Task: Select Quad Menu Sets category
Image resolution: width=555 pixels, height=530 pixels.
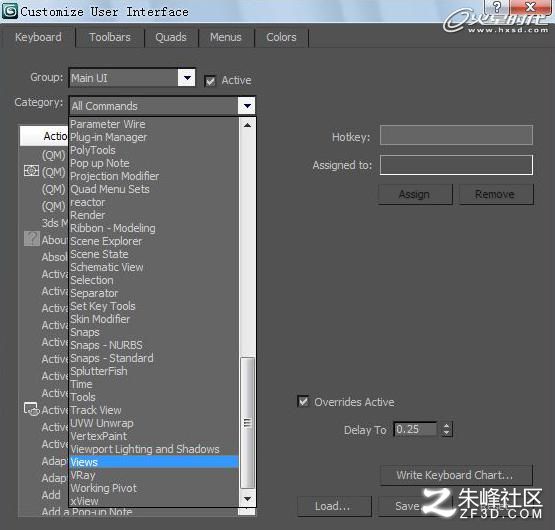Action: click(154, 189)
